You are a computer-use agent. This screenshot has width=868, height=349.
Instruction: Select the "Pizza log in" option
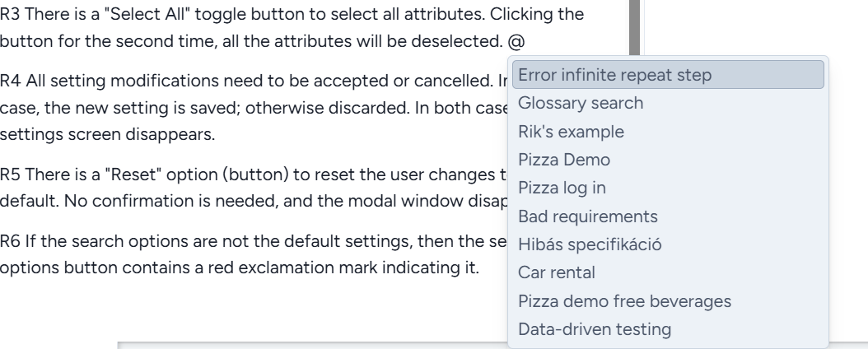(x=562, y=188)
